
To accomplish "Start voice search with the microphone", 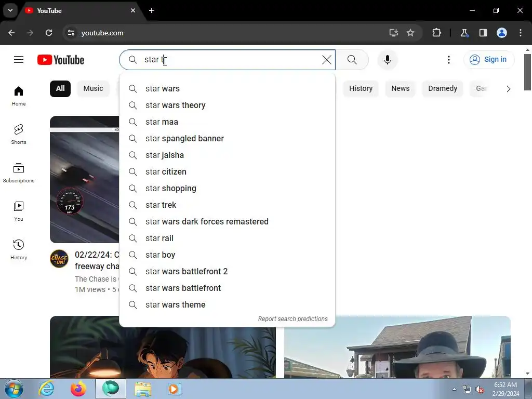I will (x=387, y=60).
